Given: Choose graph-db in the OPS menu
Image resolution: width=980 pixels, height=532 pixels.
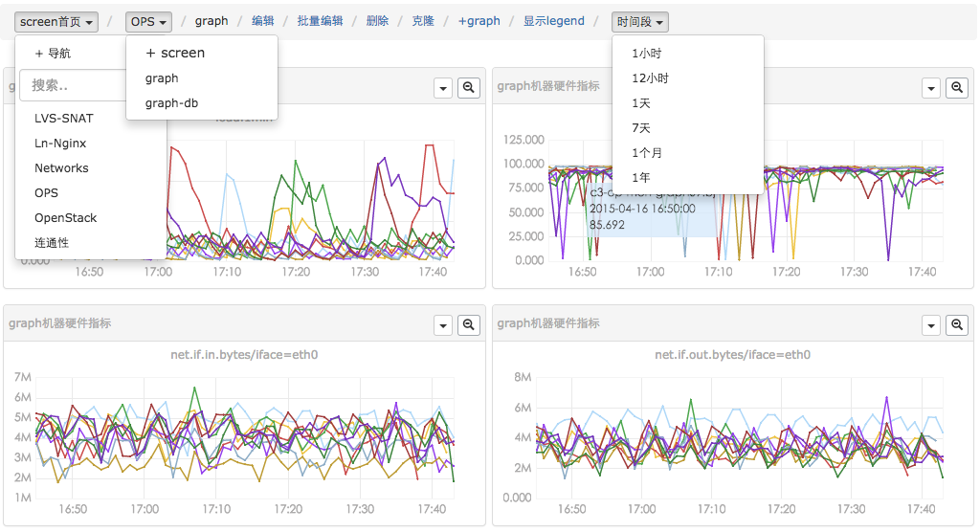Looking at the screenshot, I should coord(172,103).
